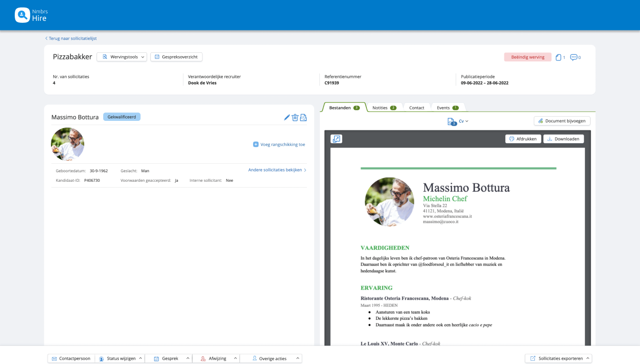Open the CV in fullscreen viewer
Viewport: 640px width, 364px height.
pos(336,139)
